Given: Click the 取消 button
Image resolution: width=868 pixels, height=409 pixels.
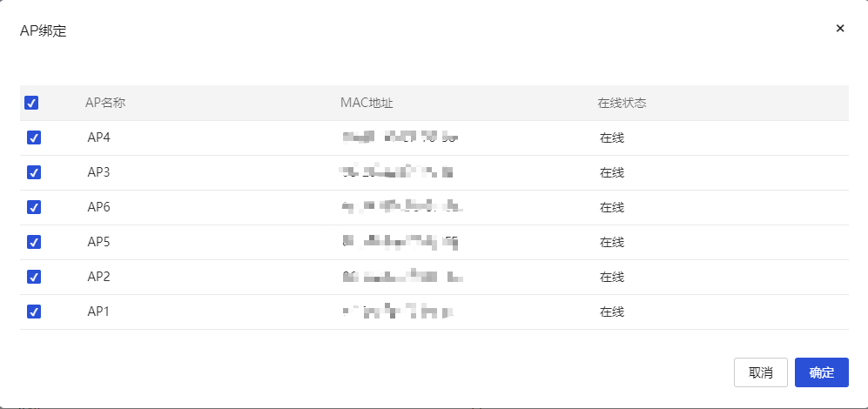Looking at the screenshot, I should click(760, 372).
